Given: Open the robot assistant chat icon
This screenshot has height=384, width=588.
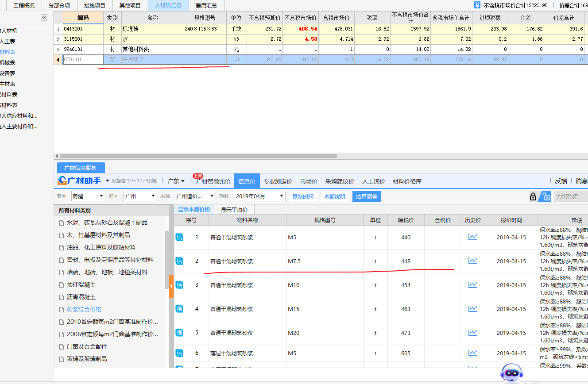Looking at the screenshot, I should pos(511,374).
